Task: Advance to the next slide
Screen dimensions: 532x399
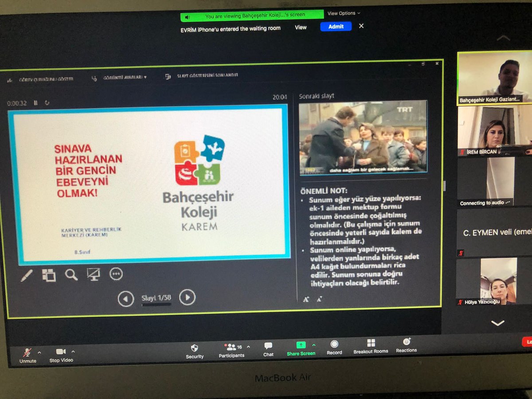Action: pos(188,297)
